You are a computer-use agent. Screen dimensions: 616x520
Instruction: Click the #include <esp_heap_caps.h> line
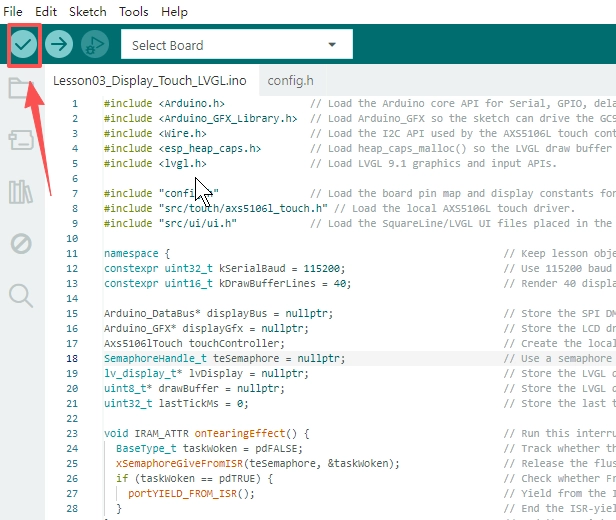(x=182, y=148)
